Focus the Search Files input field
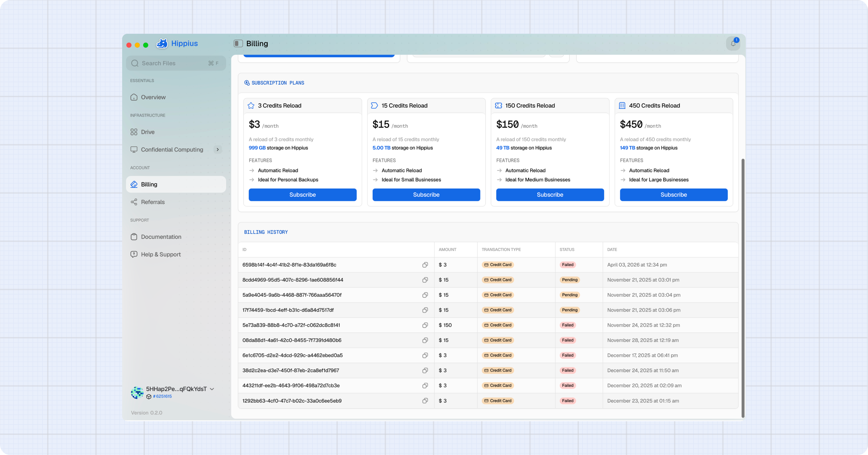Image resolution: width=868 pixels, height=455 pixels. pos(176,63)
